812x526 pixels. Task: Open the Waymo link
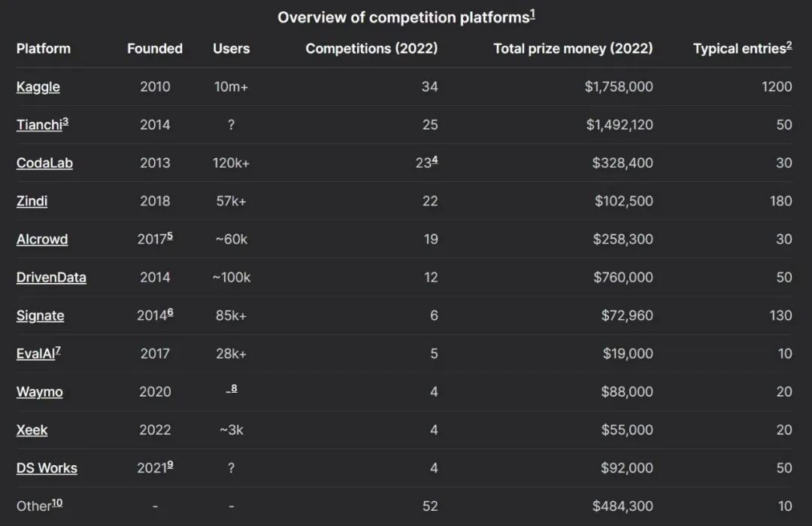tap(39, 392)
